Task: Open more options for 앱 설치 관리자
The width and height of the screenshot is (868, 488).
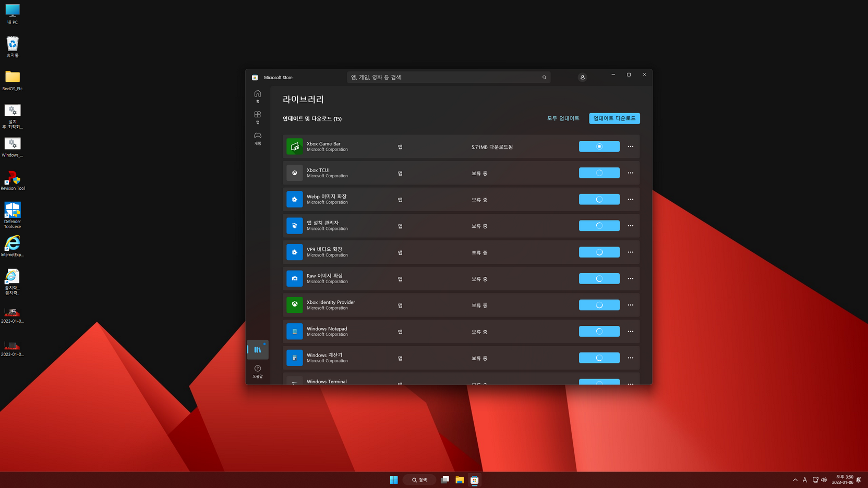Action: [631, 226]
